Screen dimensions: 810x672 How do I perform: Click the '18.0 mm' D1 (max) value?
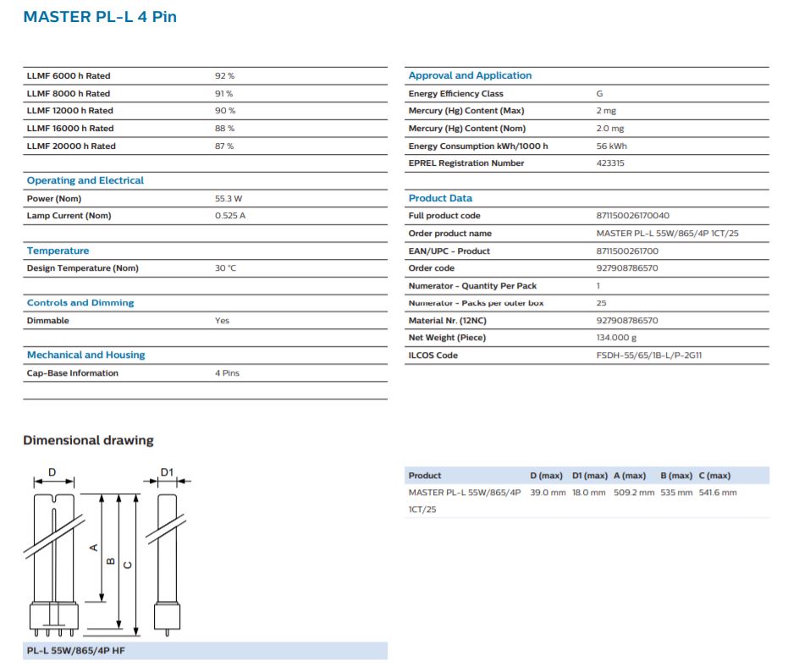588,493
